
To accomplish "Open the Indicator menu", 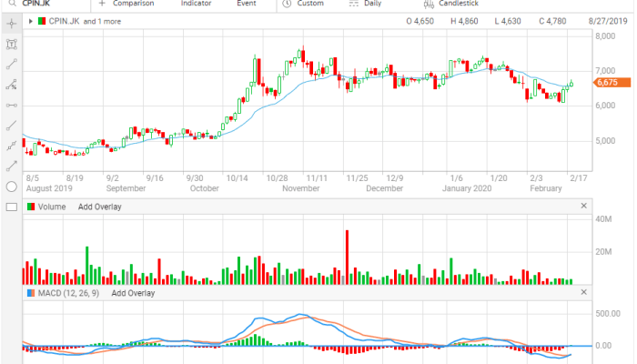I will click(196, 4).
